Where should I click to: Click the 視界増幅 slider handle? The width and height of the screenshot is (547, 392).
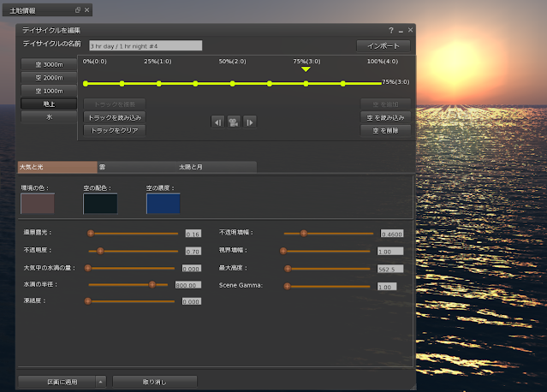[283, 251]
